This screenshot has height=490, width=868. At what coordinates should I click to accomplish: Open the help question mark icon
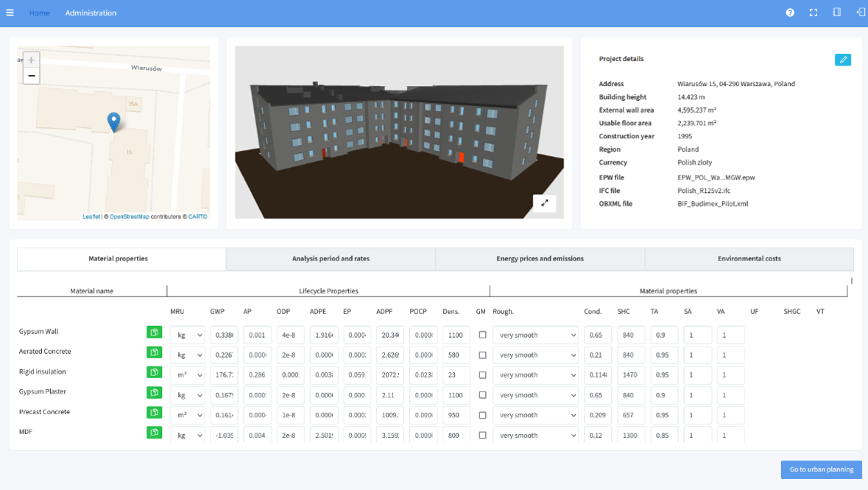pyautogui.click(x=790, y=13)
